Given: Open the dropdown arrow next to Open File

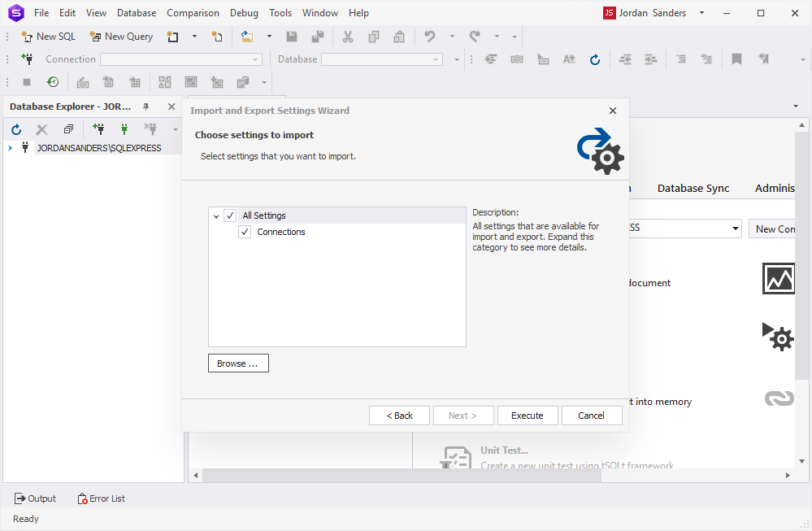Looking at the screenshot, I should tap(269, 37).
